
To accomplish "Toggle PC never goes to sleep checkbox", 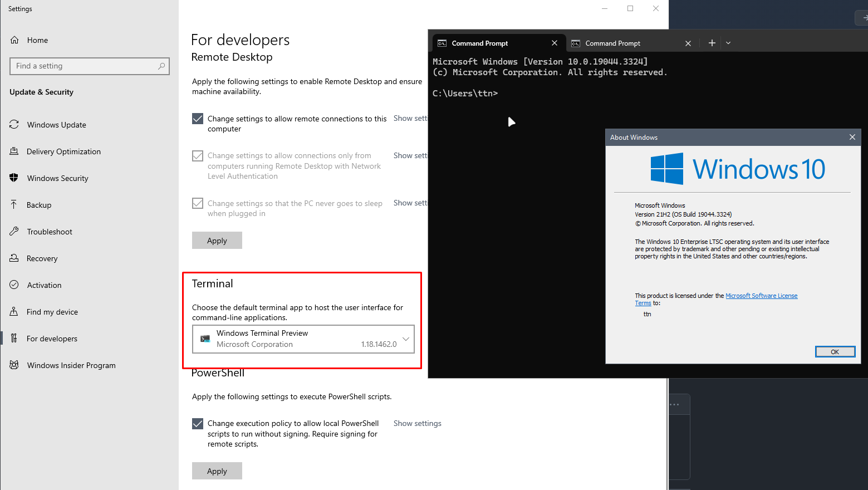I will point(198,203).
